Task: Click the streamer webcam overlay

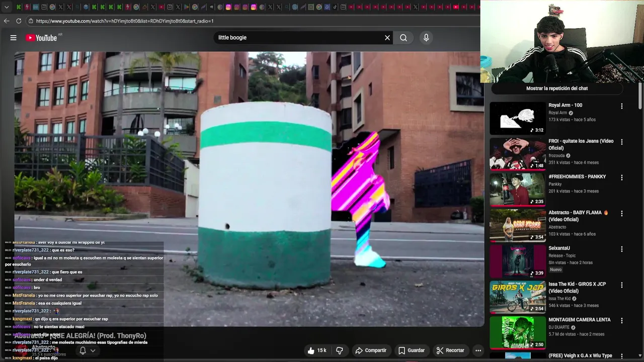Action: [562, 41]
